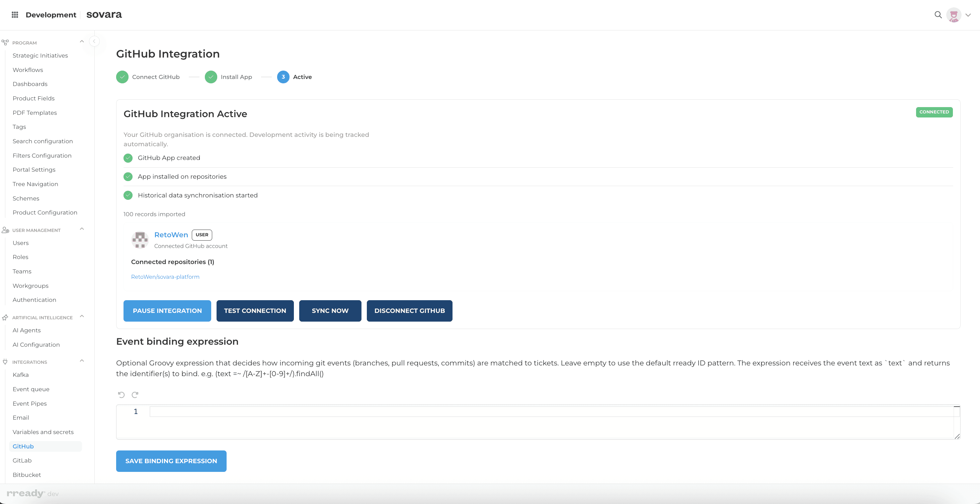The image size is (980, 504).
Task: Open PDF Templates page
Action: [34, 112]
